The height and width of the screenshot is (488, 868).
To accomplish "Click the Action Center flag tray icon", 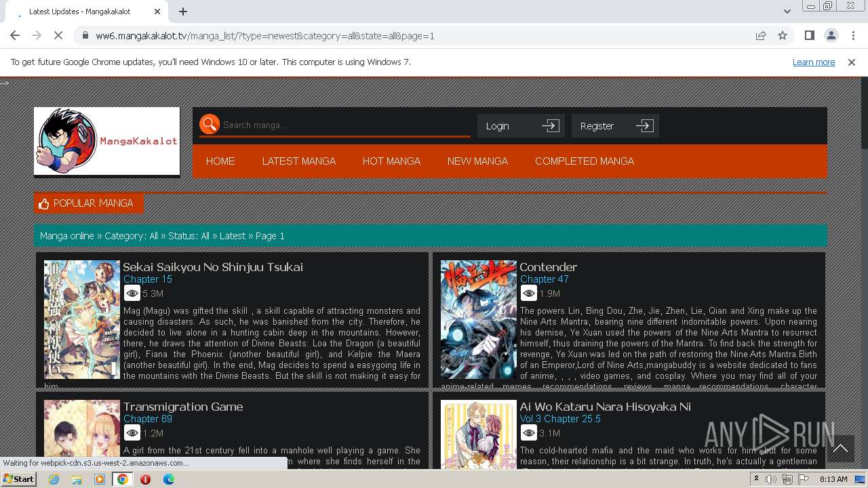I will 803,479.
